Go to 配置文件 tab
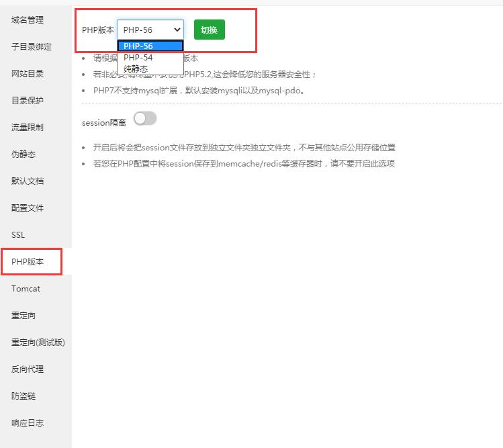Screen dimensions: 503x448 click(28, 208)
